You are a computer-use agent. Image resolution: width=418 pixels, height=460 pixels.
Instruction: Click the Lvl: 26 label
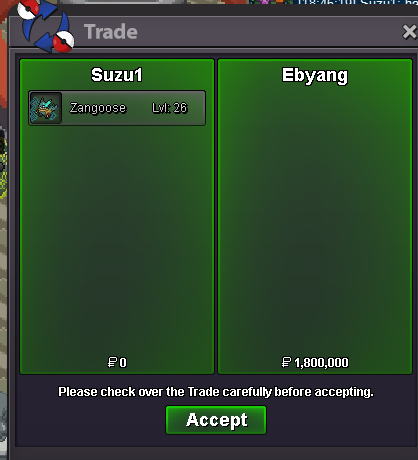pyautogui.click(x=170, y=108)
